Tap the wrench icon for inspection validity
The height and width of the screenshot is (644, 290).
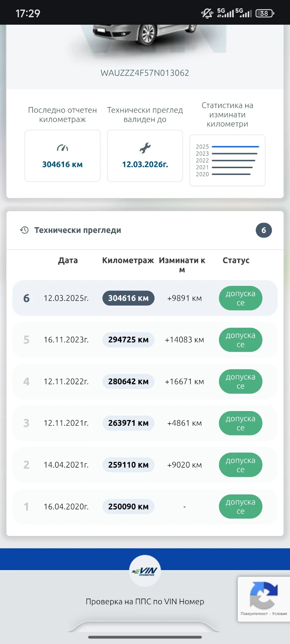(145, 148)
